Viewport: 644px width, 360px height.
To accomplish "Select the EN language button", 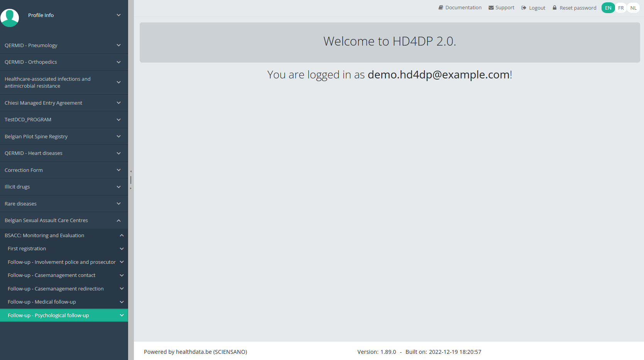I will coord(608,8).
